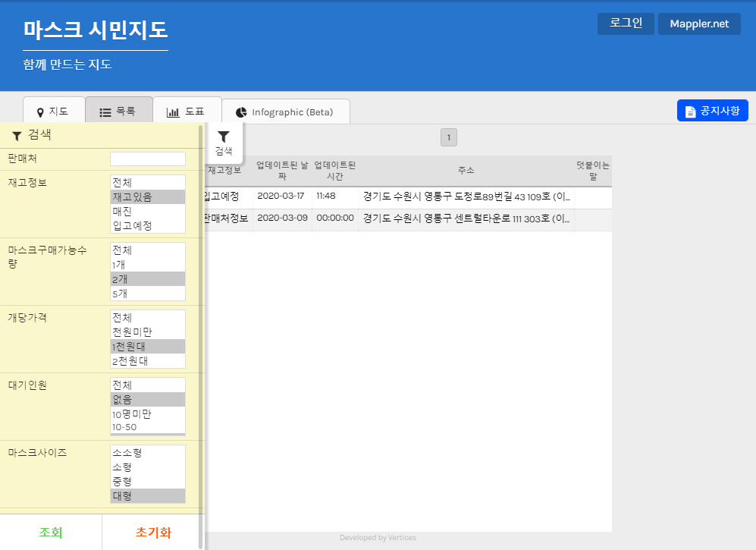756x550 pixels.
Task: Select 천원미만 price option
Action: 148,332
